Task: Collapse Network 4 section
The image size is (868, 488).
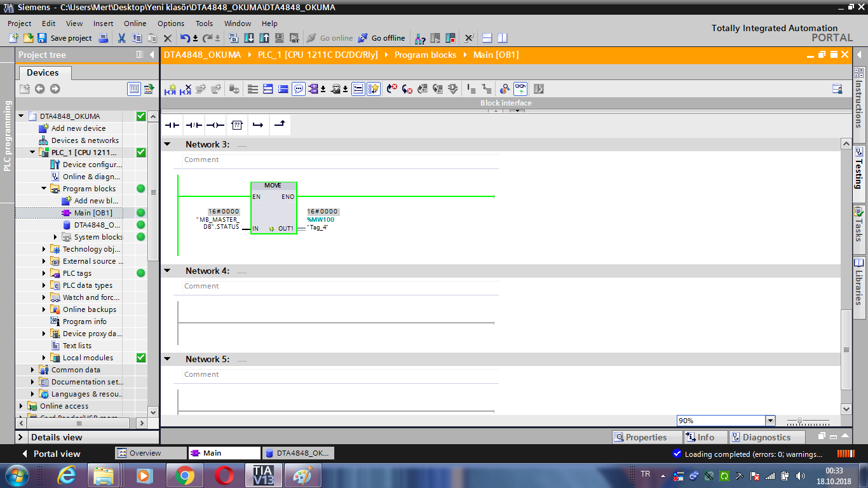Action: point(167,271)
